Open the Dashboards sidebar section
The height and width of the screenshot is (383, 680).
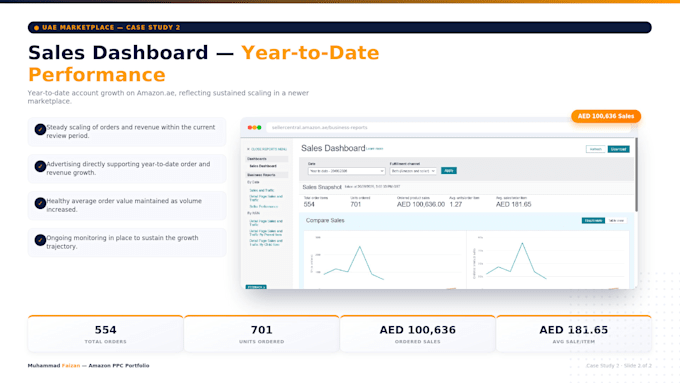[x=266, y=159]
